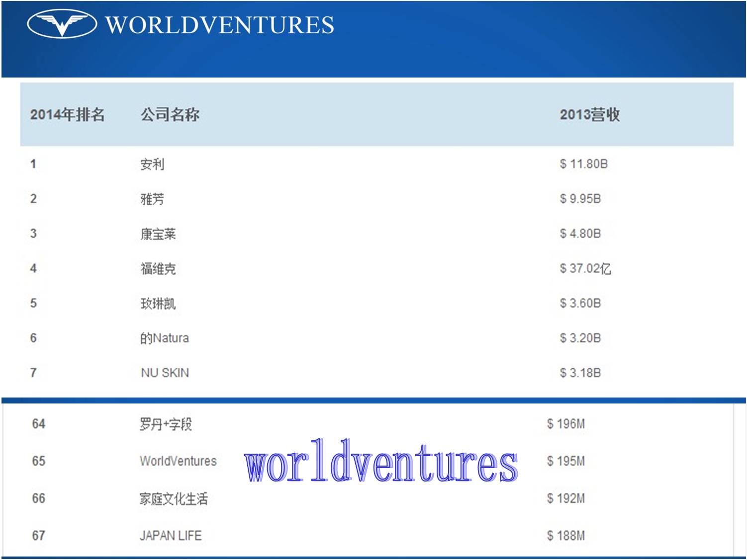747x560 pixels.
Task: Select company name '玫琳凯'
Action: pos(158,303)
